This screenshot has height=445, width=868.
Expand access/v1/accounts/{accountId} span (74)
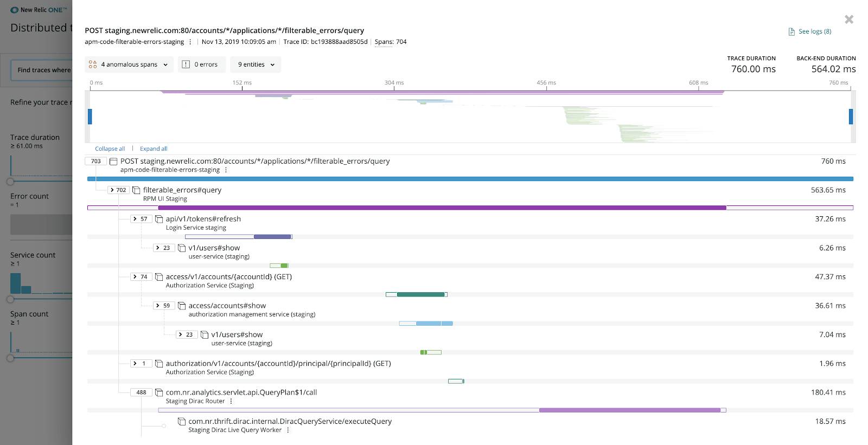coord(141,276)
